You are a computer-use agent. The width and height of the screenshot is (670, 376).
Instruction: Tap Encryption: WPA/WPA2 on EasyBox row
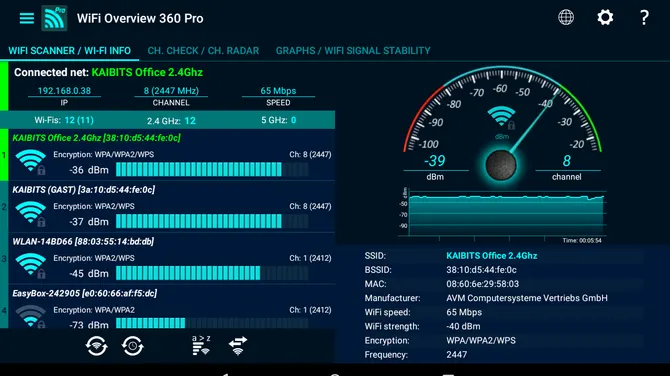(94, 310)
